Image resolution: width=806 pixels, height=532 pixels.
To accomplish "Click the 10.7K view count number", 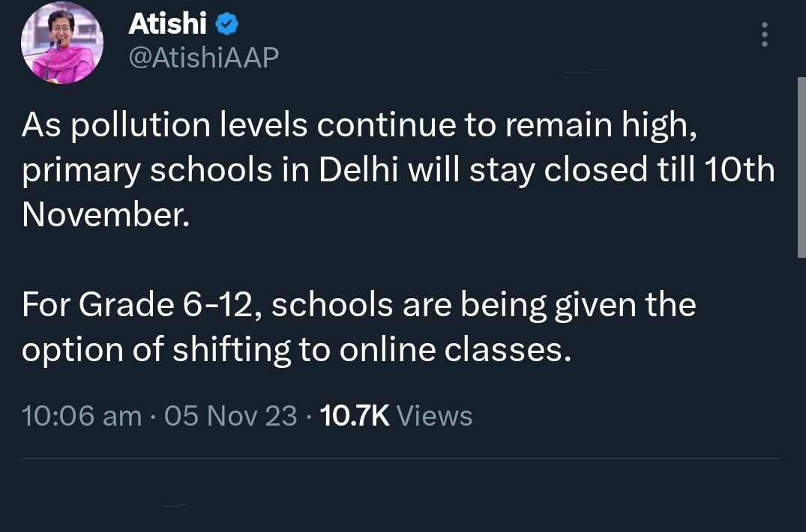I will click(354, 415).
